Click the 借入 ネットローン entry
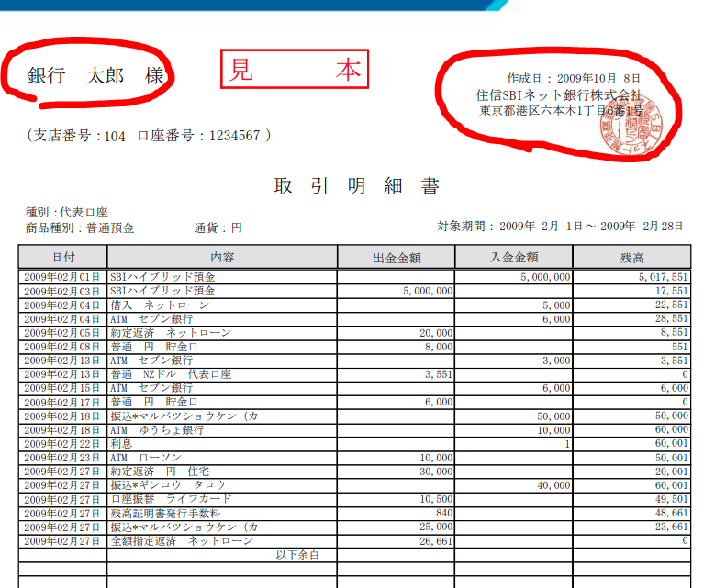This screenshot has width=715, height=588. click(160, 305)
